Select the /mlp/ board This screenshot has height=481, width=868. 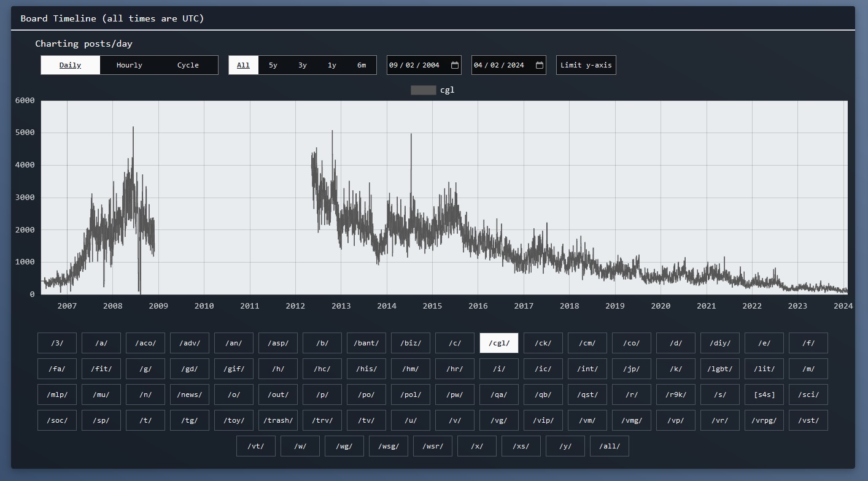pyautogui.click(x=57, y=394)
